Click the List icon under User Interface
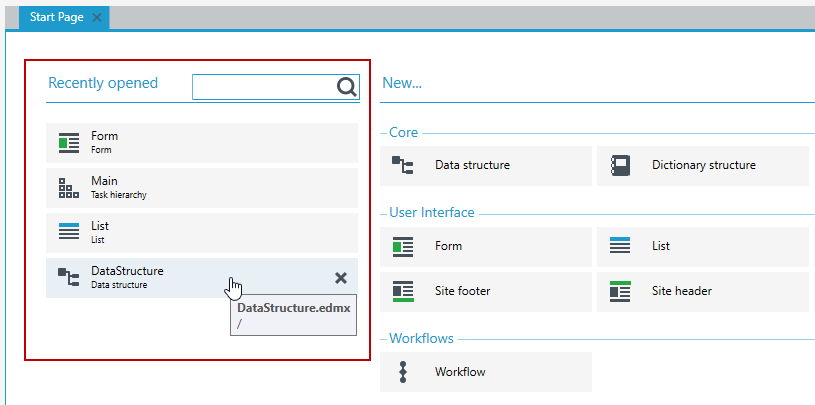Screen dimensions: 815x405 (620, 245)
